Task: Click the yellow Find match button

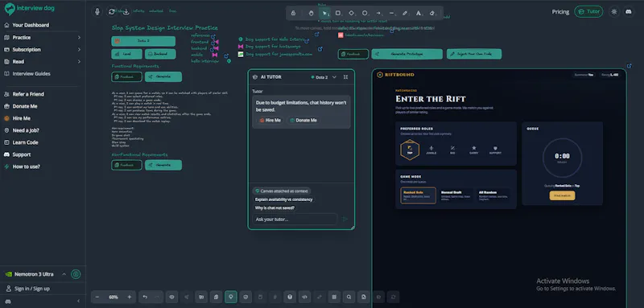Action: [x=562, y=196]
